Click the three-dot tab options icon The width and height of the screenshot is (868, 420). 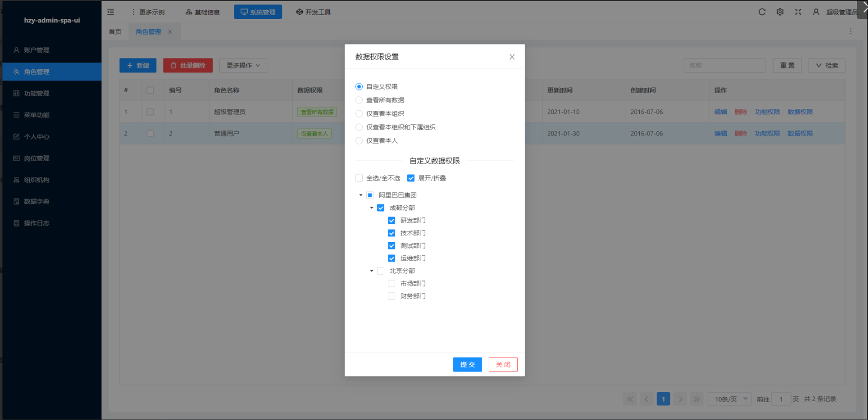(851, 31)
